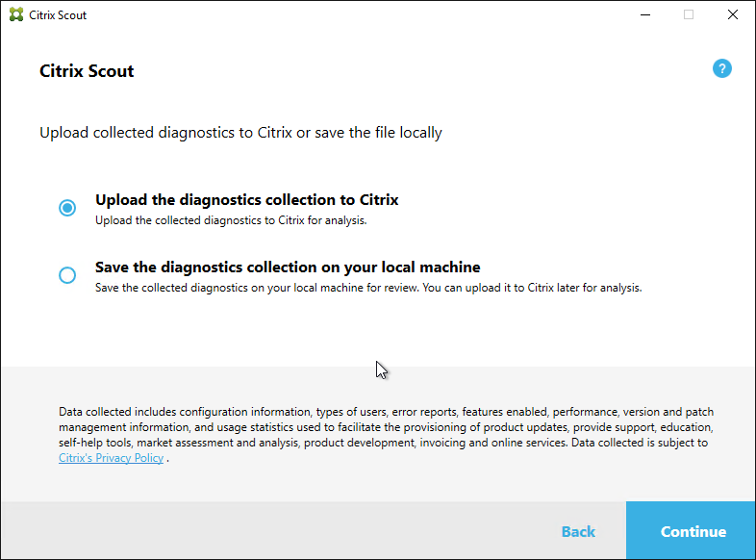Click the Citrix Scout logo in title bar

[x=16, y=14]
